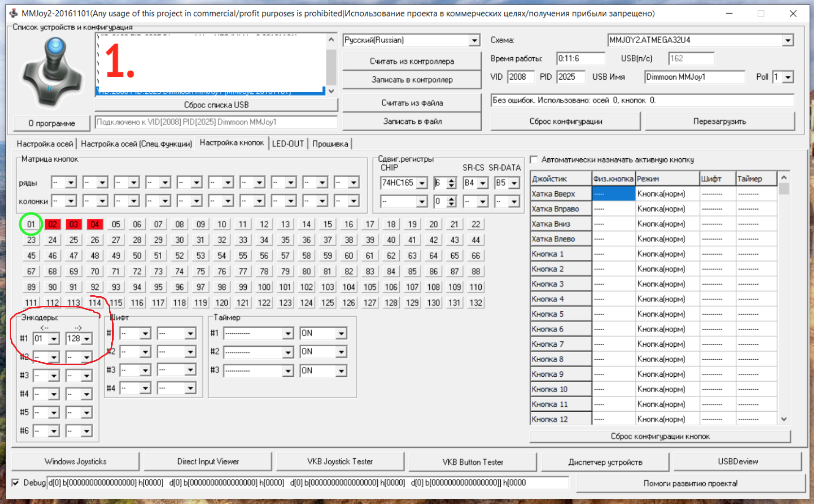Enable automatic active button assignment checkbox
814x504 pixels.
click(x=534, y=160)
